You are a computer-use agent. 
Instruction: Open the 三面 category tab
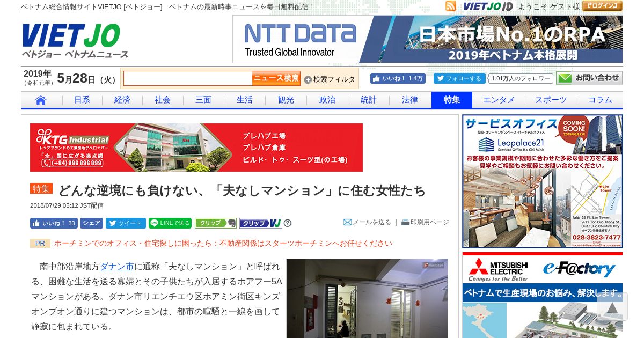tap(203, 100)
